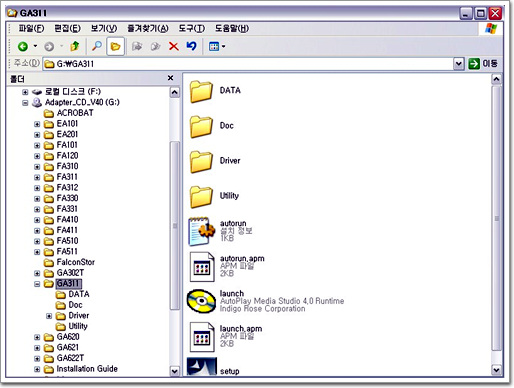Open the address bar dropdown

(459, 63)
